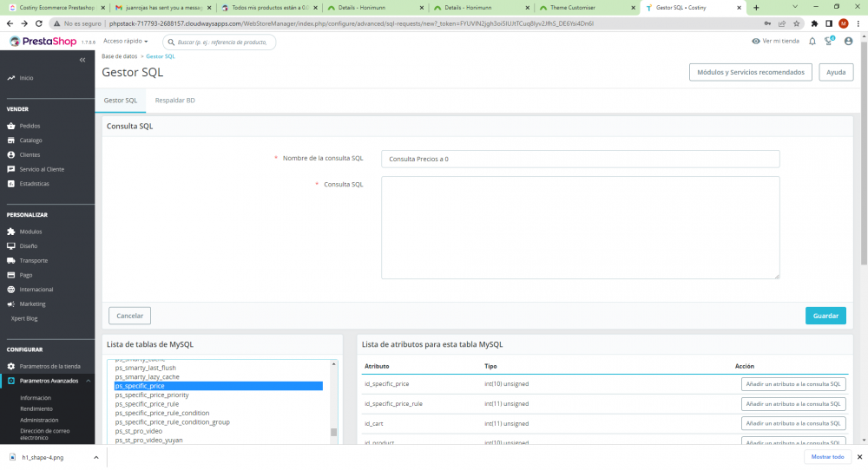Open Parámetros de la tienda
Screen dimensions: 868x470
(x=49, y=366)
